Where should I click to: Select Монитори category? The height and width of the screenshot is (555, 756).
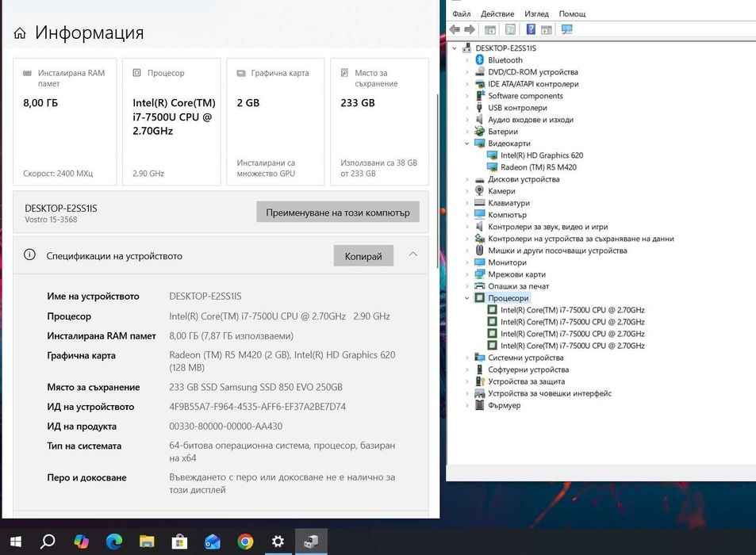[507, 262]
